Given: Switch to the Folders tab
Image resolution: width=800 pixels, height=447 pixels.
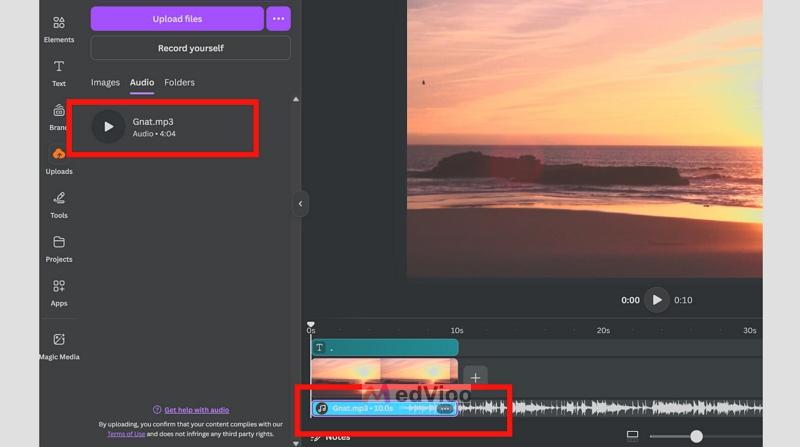Looking at the screenshot, I should [180, 82].
